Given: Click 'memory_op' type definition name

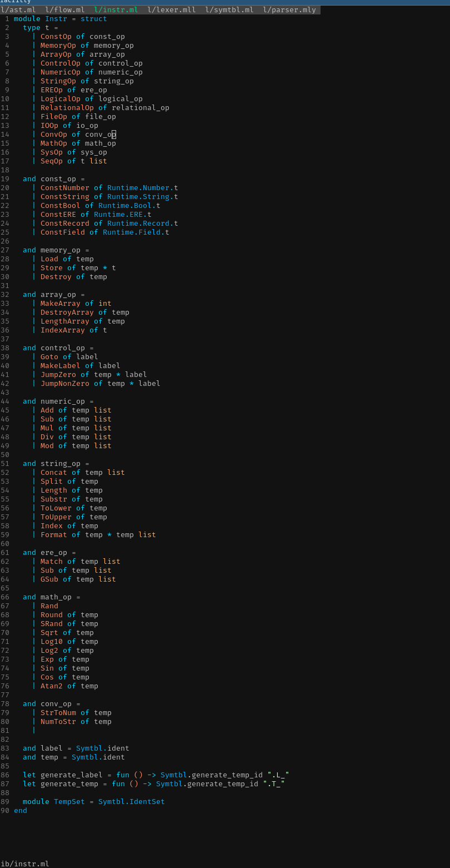Looking at the screenshot, I should [61, 250].
